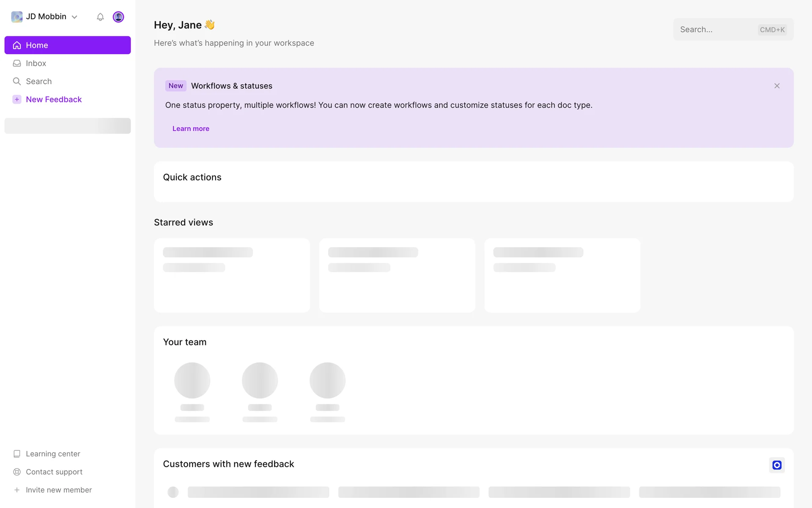
Task: Click the Search input field at top
Action: pos(715,30)
